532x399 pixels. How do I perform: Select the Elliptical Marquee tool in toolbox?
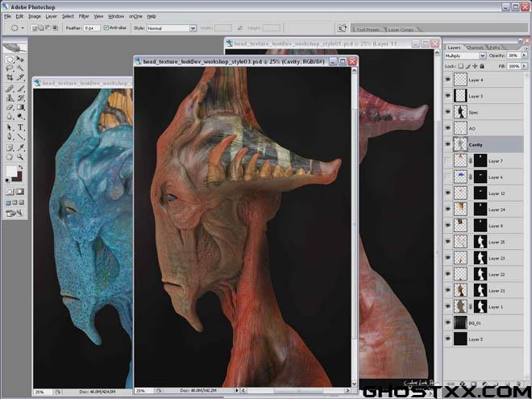(x=10, y=60)
